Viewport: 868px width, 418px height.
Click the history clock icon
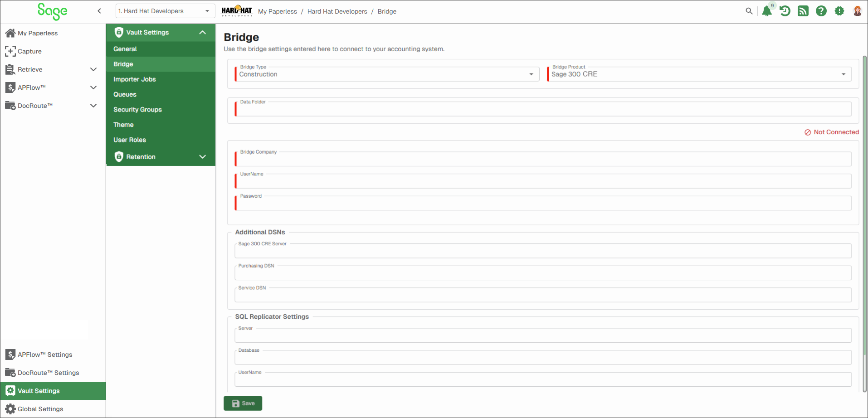(x=785, y=11)
